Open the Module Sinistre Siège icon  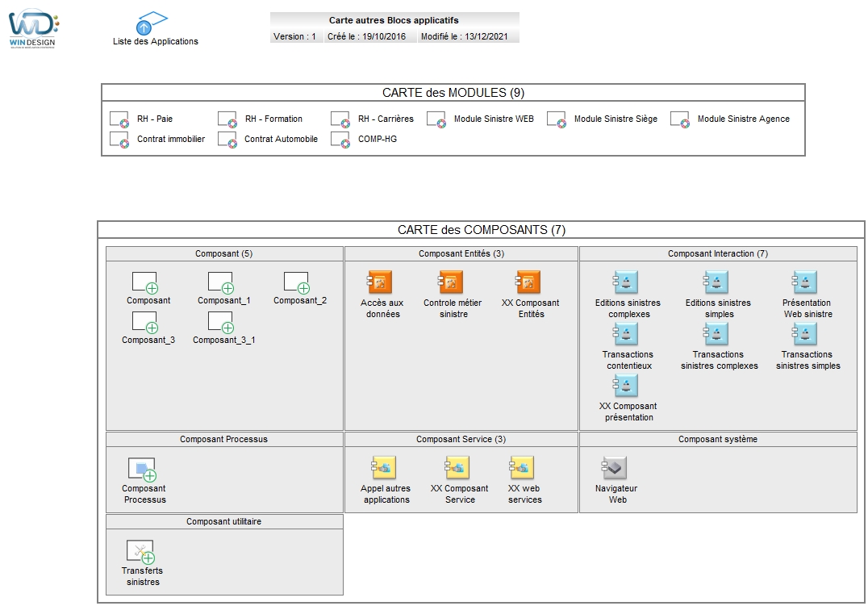tap(557, 119)
